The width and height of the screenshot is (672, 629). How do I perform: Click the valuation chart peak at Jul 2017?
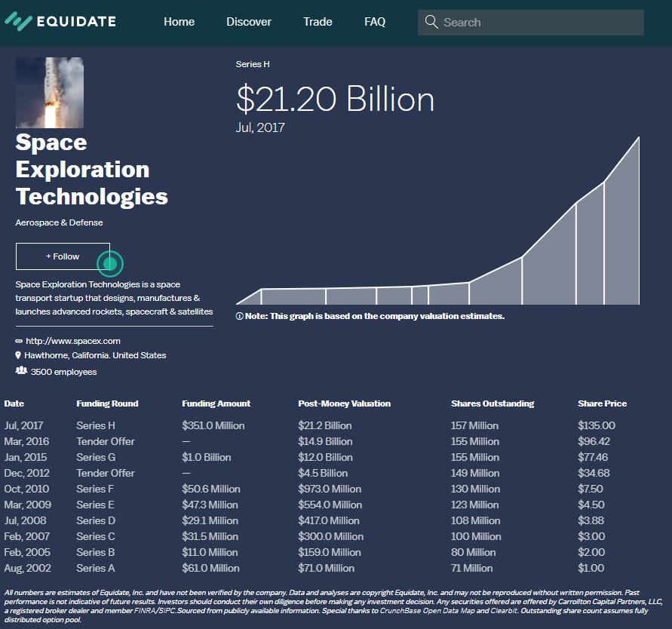639,137
